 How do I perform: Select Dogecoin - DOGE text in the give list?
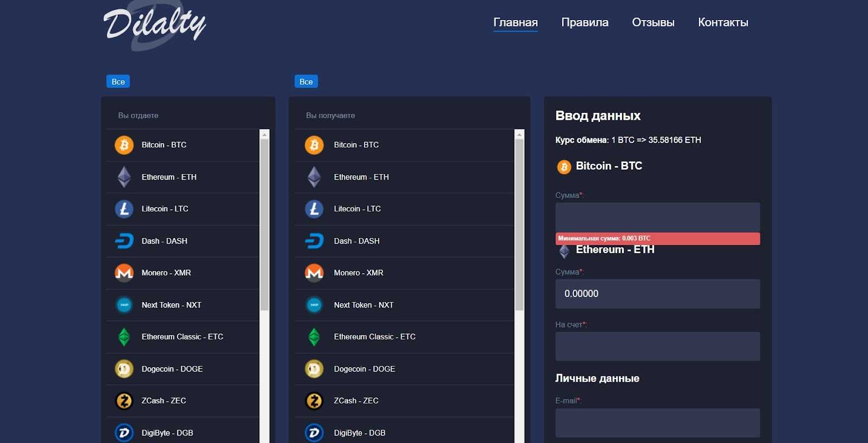[x=172, y=369]
